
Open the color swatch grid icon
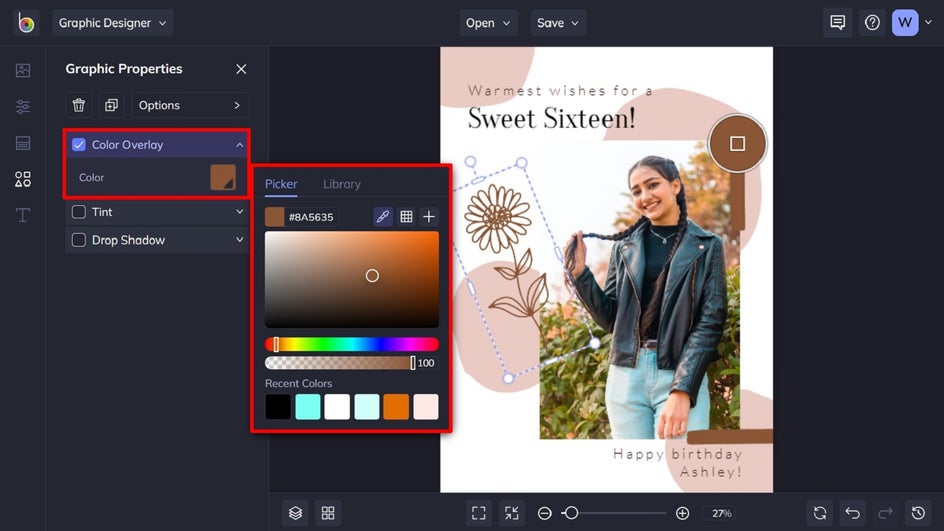(406, 217)
